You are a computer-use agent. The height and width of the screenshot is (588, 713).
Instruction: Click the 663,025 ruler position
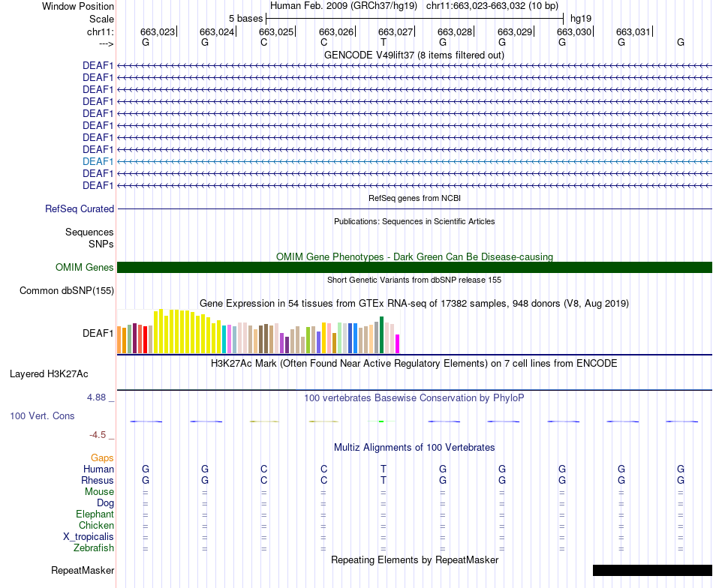pyautogui.click(x=276, y=31)
